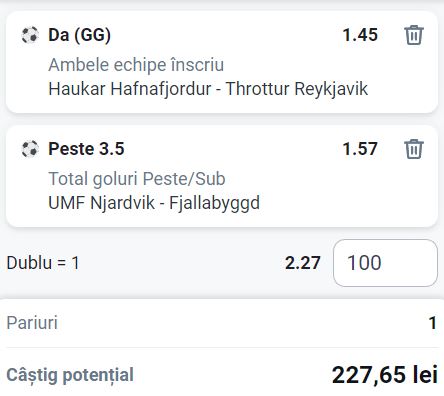Click Ambele echipe înscriu market label
This screenshot has width=444, height=396.
[x=136, y=65]
